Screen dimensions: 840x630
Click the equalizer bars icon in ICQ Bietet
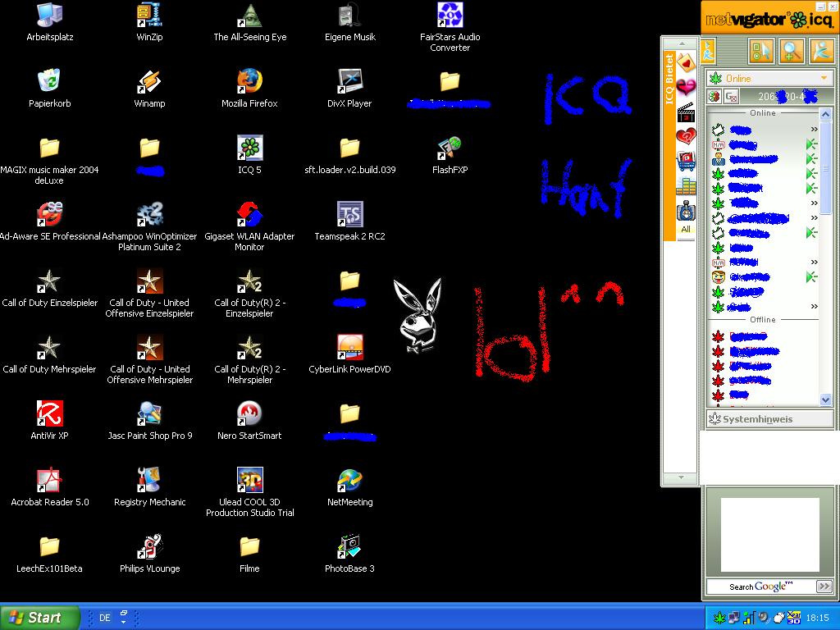[x=686, y=185]
